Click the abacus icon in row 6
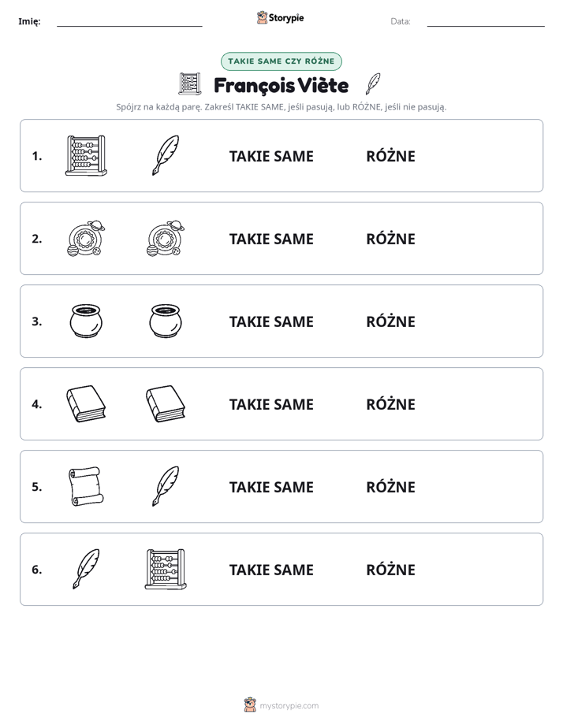The width and height of the screenshot is (563, 728). coord(166,569)
